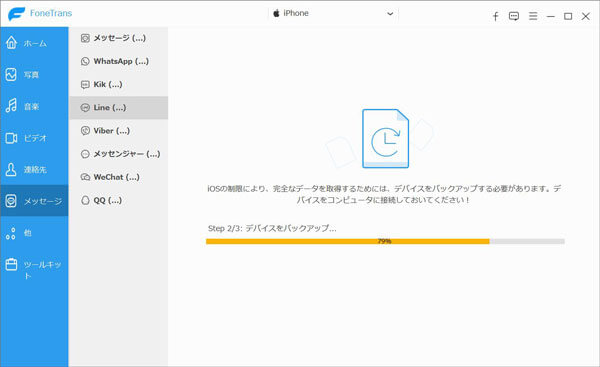Open the Facebook icon in title bar
The image size is (600, 367).
pyautogui.click(x=495, y=16)
